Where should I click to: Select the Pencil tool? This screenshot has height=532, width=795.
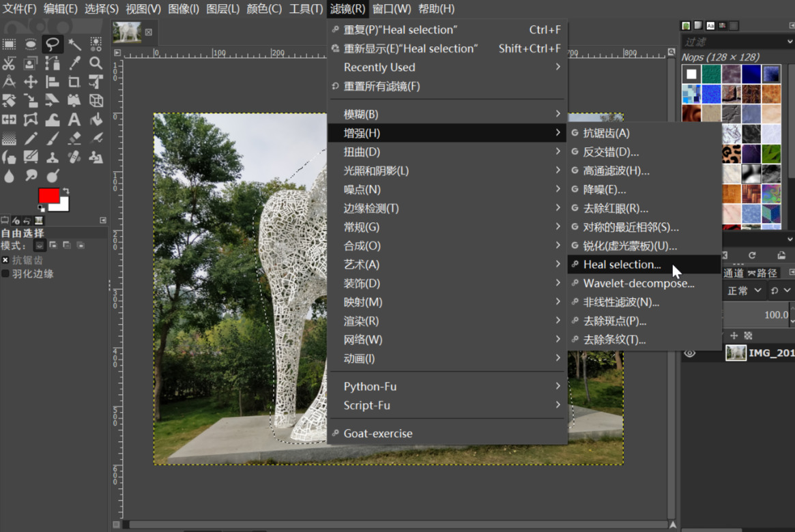(x=31, y=138)
